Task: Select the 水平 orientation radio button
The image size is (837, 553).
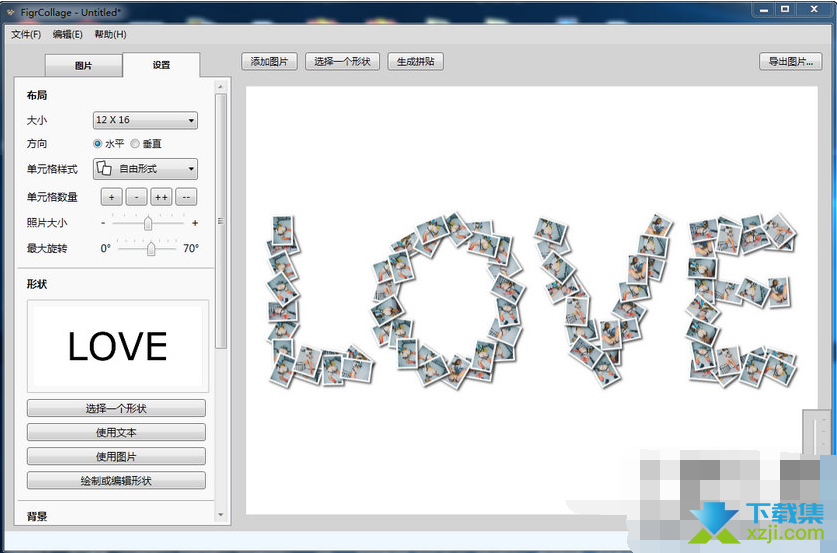Action: pyautogui.click(x=98, y=144)
